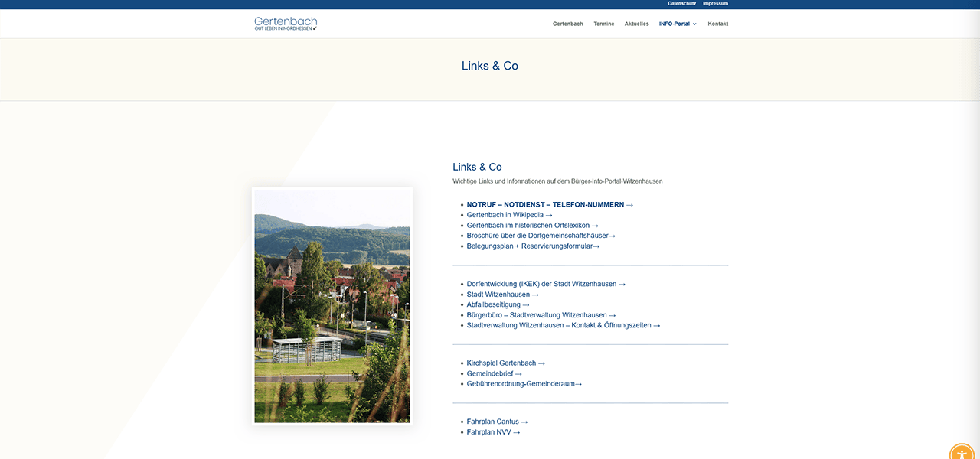Open Fahrplan Cantus link
Viewport: 980px width, 459px height.
click(x=497, y=422)
